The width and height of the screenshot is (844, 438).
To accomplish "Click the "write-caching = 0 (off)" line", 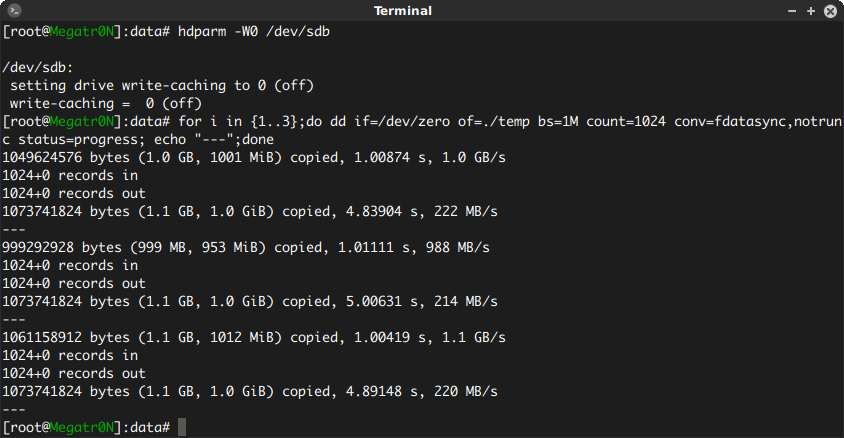I will (106, 104).
